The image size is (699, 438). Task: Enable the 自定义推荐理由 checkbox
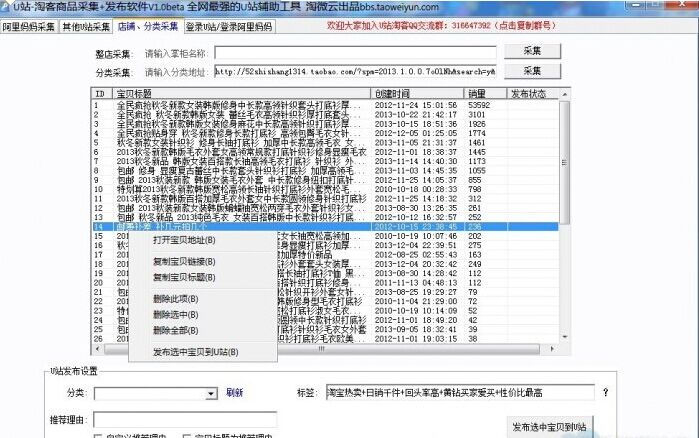pos(97,436)
